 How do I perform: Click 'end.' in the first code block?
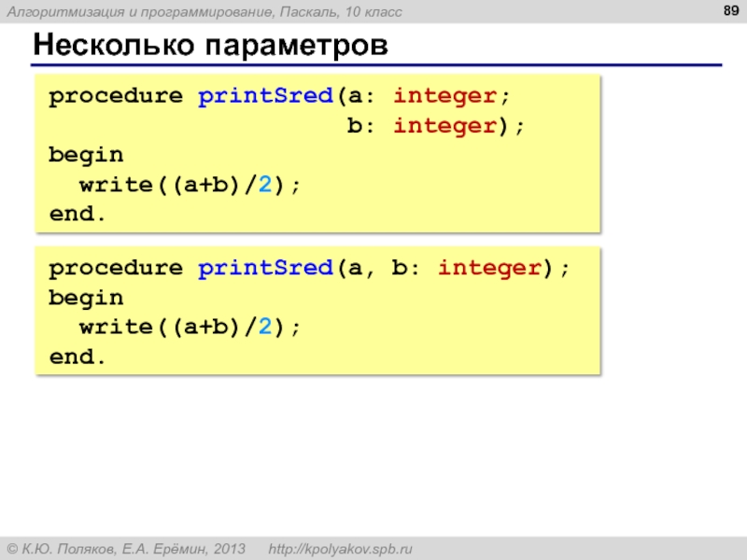77,214
